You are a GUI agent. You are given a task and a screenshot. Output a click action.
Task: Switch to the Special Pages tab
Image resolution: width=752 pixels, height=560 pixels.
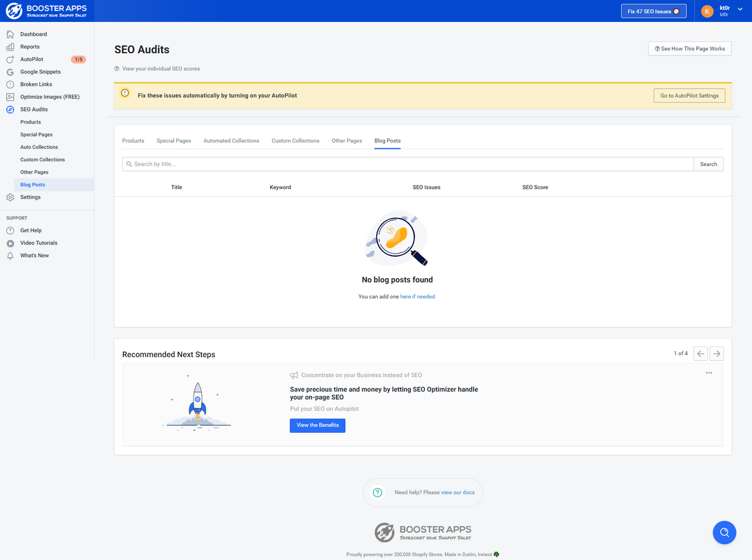(174, 141)
